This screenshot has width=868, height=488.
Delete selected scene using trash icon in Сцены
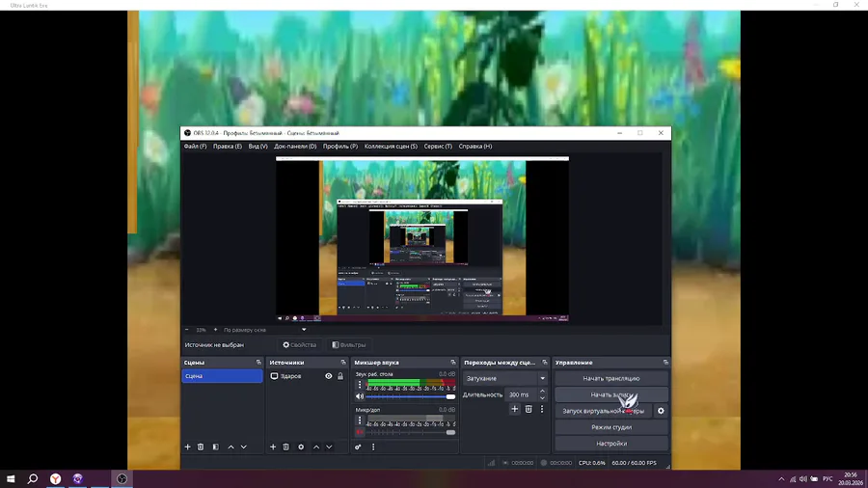[x=201, y=447]
